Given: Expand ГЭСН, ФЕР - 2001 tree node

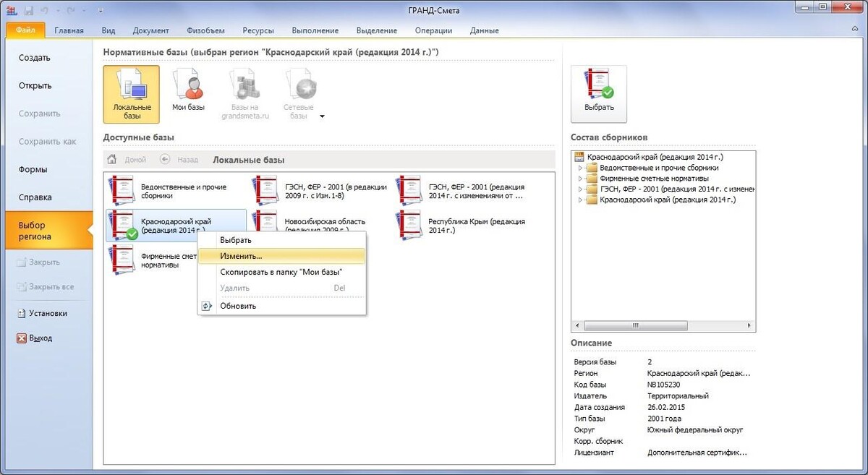Looking at the screenshot, I should (580, 189).
